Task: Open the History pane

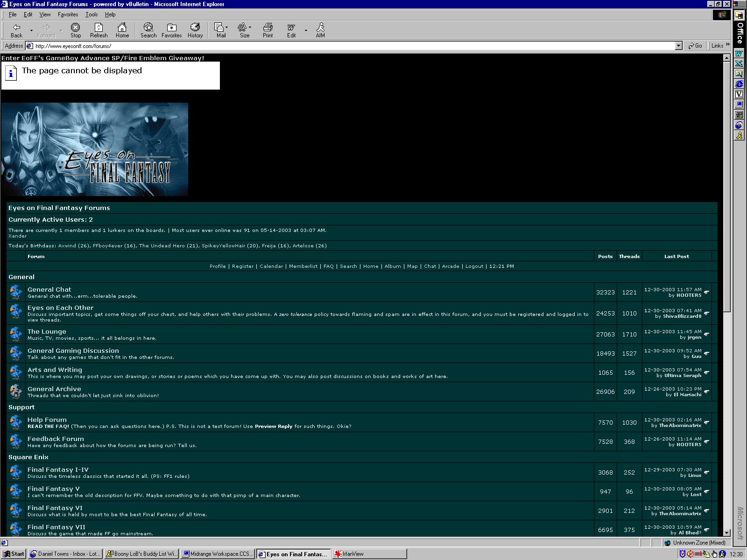Action: click(195, 30)
